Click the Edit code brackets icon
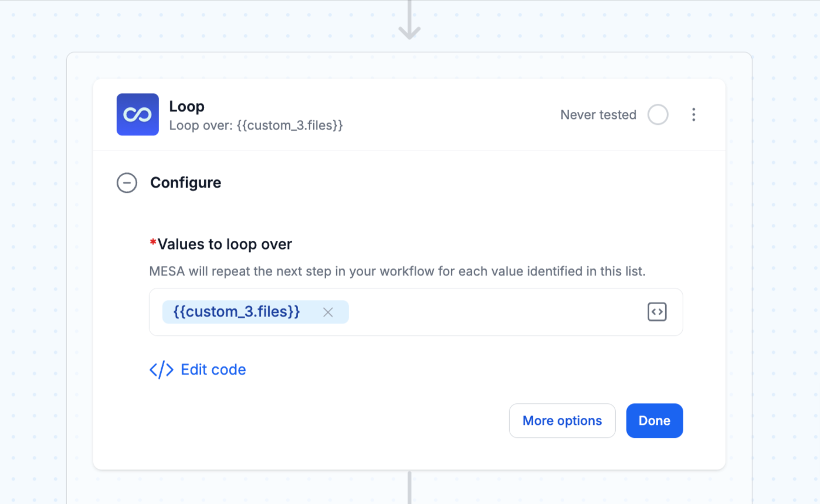 point(161,370)
